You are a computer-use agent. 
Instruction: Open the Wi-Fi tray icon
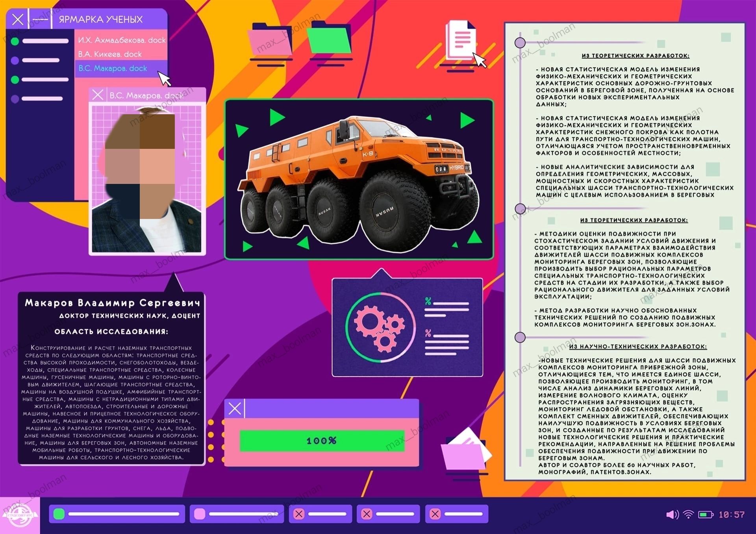(x=688, y=514)
